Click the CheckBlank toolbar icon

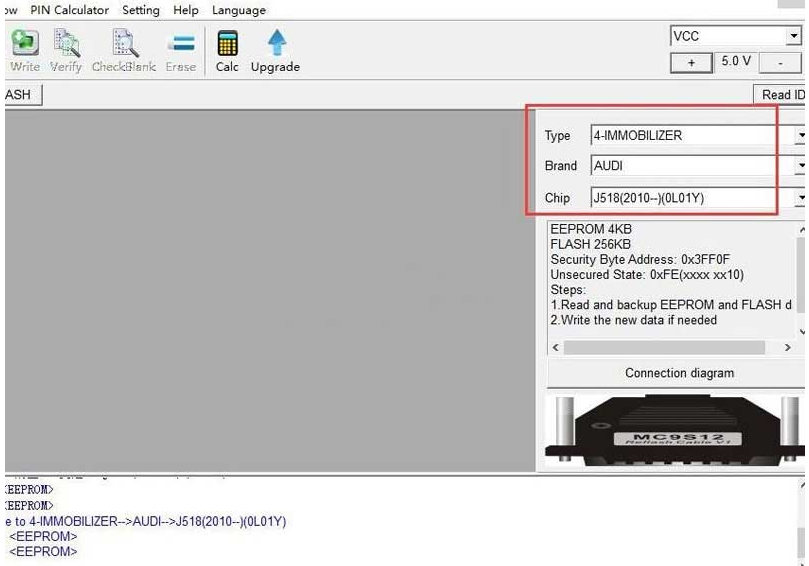click(124, 51)
